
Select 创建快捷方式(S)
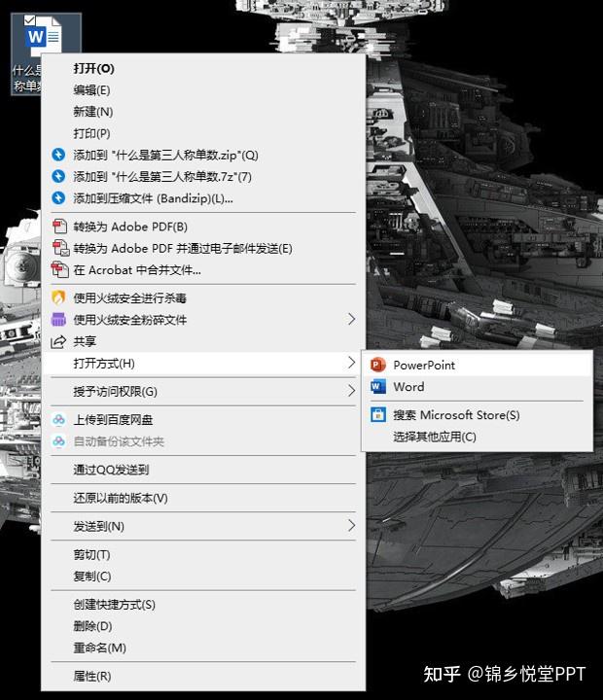[203, 605]
